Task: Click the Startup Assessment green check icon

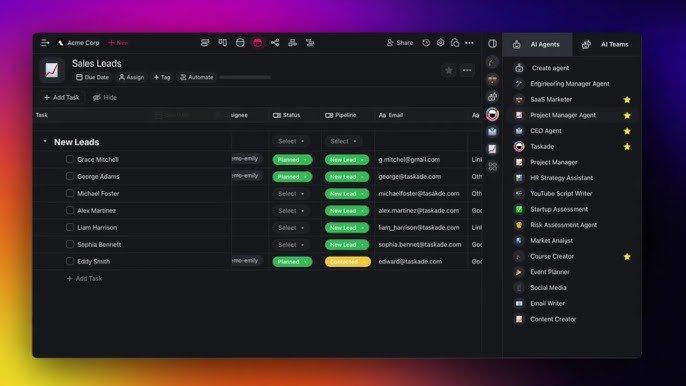Action: (519, 209)
